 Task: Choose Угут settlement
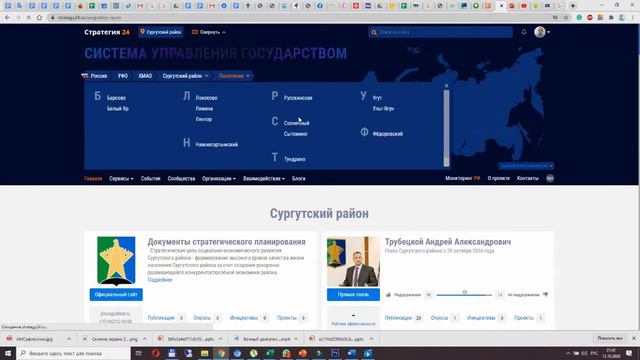(377, 98)
